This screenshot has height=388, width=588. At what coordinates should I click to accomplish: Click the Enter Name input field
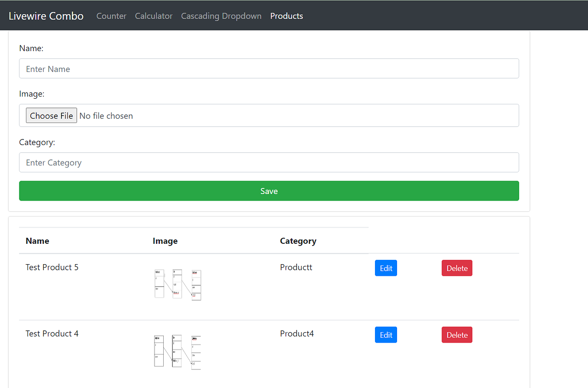click(x=269, y=68)
